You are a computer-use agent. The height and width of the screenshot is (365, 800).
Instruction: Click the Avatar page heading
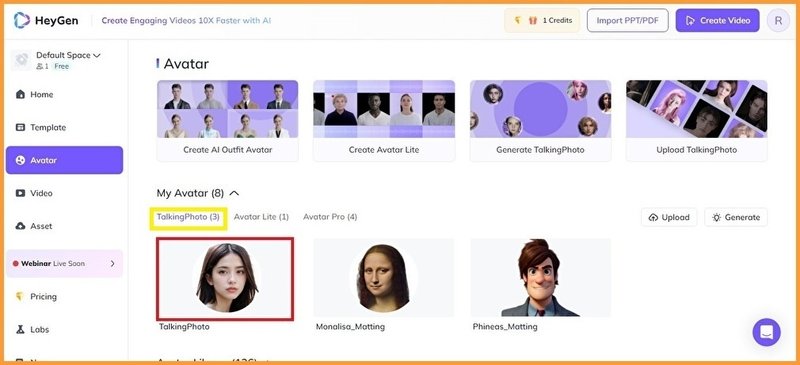click(186, 64)
